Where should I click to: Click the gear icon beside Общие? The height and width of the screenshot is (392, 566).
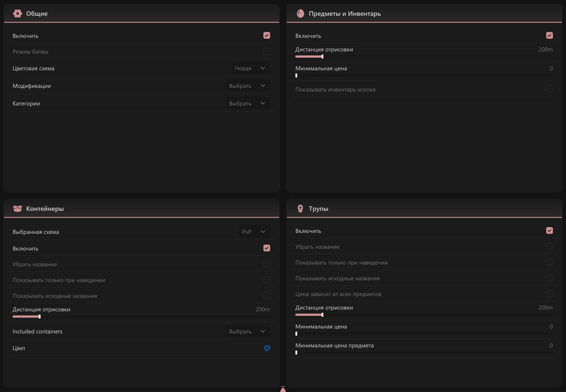18,14
